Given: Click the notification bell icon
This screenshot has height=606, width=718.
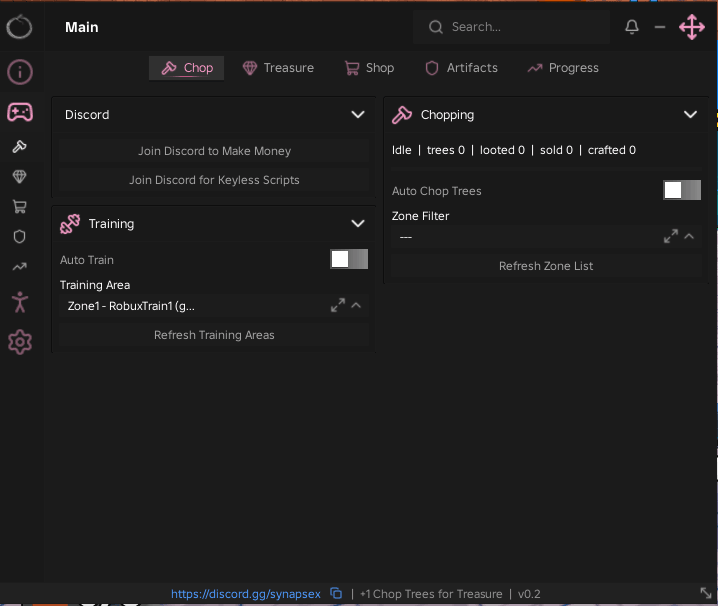Looking at the screenshot, I should click(x=632, y=27).
